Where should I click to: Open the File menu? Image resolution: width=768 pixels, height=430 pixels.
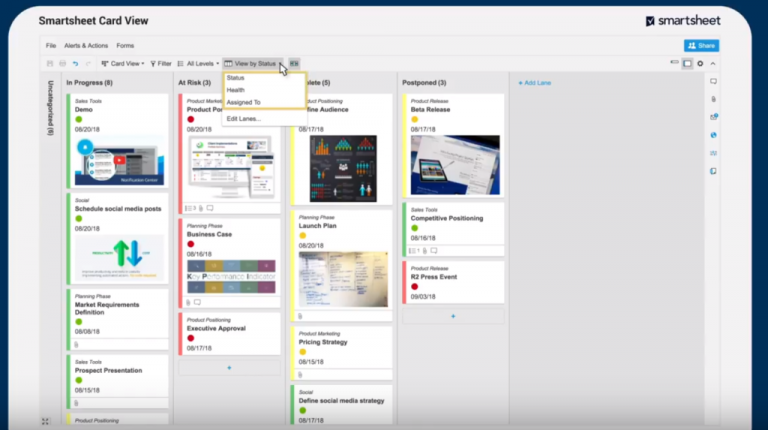click(51, 45)
